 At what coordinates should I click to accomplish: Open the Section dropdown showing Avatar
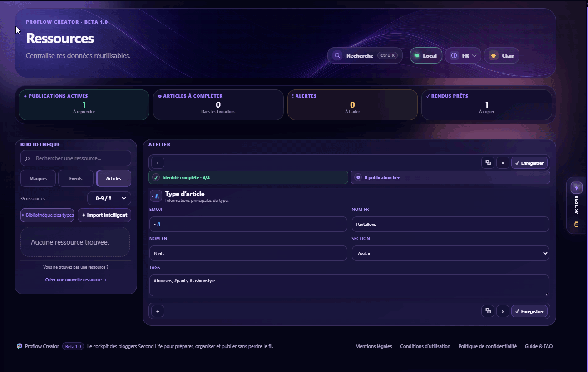click(450, 253)
